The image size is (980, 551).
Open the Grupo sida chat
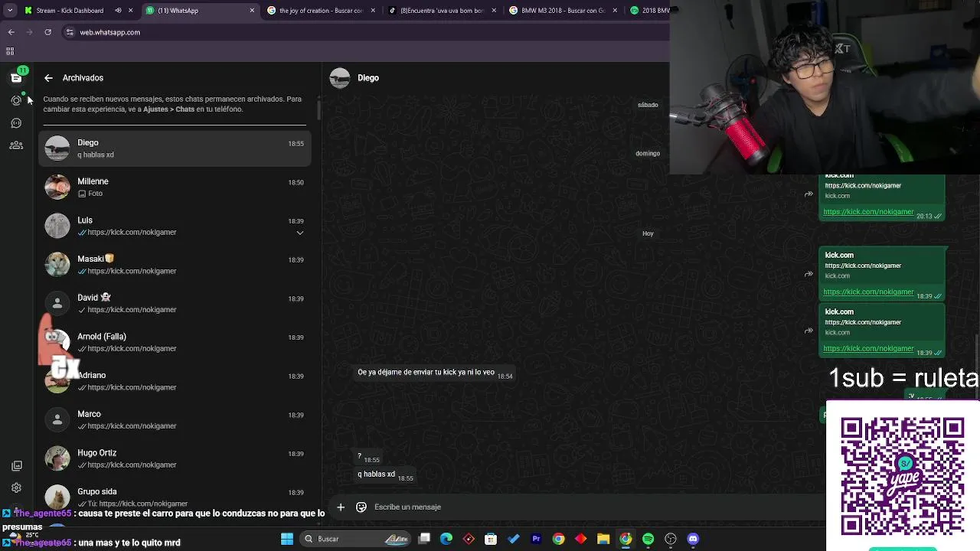[175, 496]
